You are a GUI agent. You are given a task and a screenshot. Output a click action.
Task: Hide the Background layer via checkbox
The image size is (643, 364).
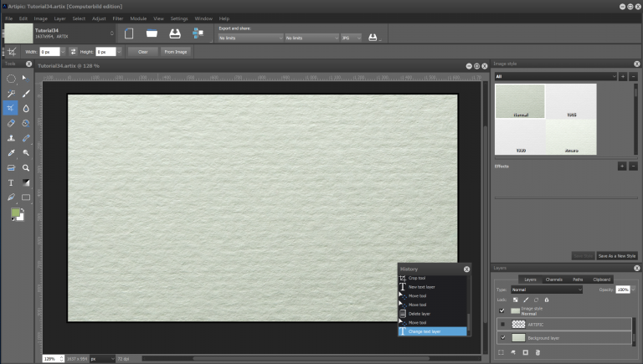(x=502, y=337)
